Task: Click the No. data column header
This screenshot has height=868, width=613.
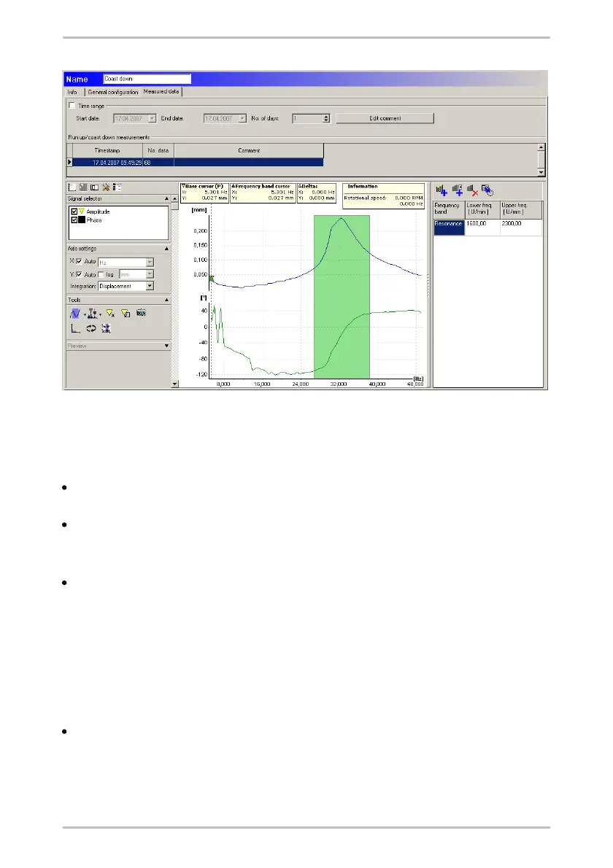Action: [158, 150]
